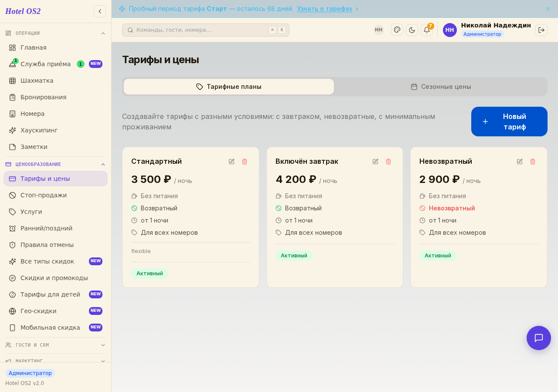Delete the Невозвратный tariff via trash icon
The image size is (558, 392).
pyautogui.click(x=533, y=162)
